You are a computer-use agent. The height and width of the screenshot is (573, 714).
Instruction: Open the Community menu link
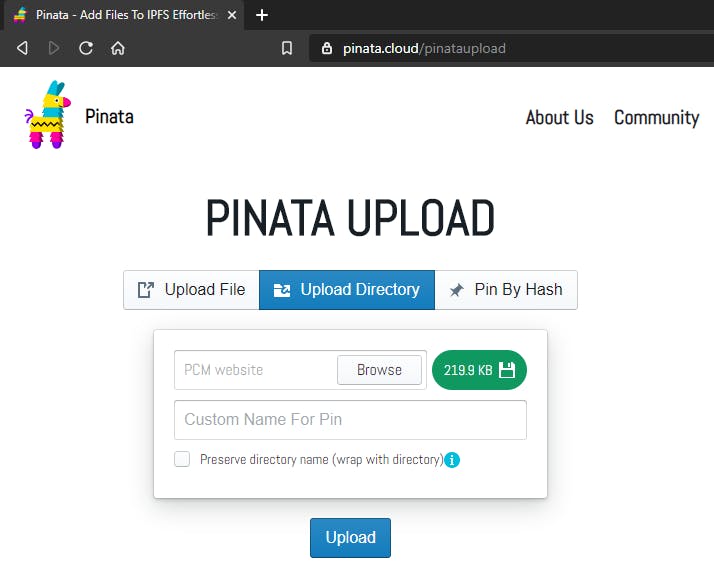[x=657, y=118]
